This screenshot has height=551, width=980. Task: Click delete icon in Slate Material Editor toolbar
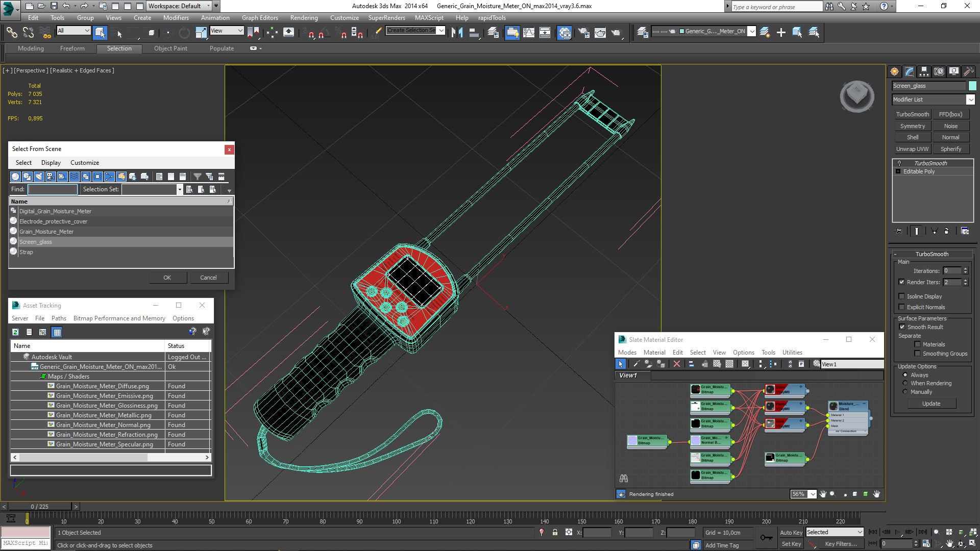[677, 364]
